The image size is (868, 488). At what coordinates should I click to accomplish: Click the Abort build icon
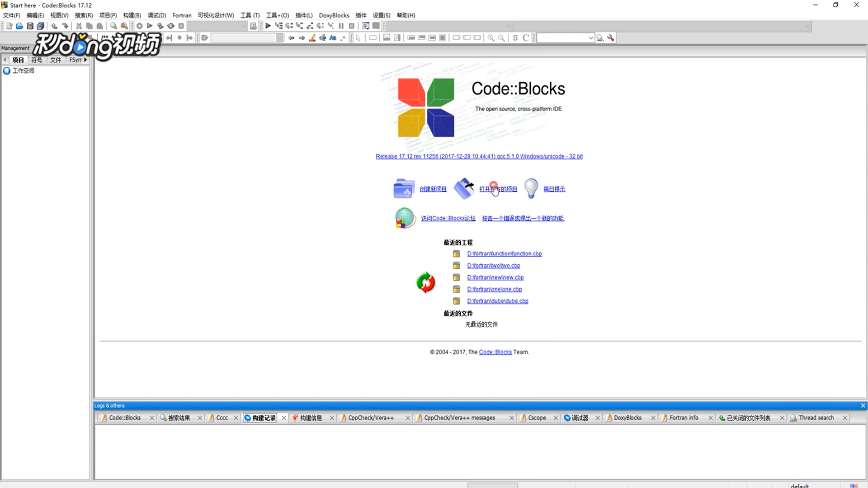[181, 26]
